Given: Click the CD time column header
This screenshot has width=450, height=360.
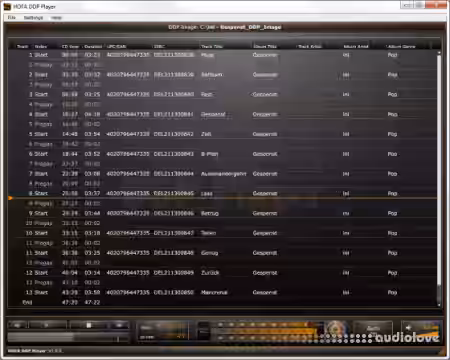Looking at the screenshot, I should [70, 46].
